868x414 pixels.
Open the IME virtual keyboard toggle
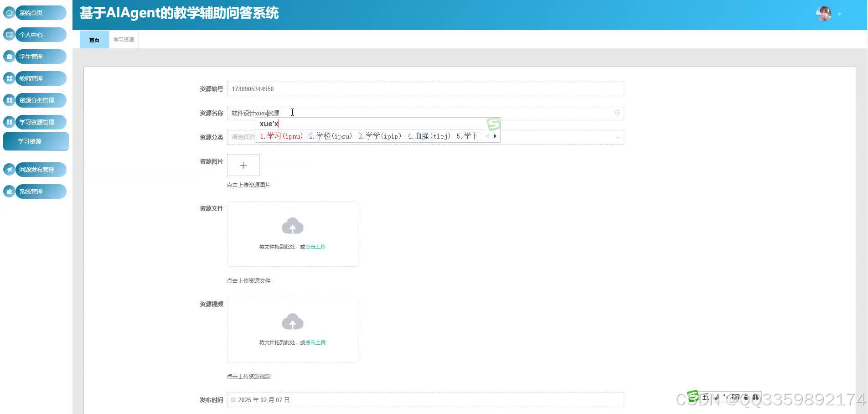(735, 396)
